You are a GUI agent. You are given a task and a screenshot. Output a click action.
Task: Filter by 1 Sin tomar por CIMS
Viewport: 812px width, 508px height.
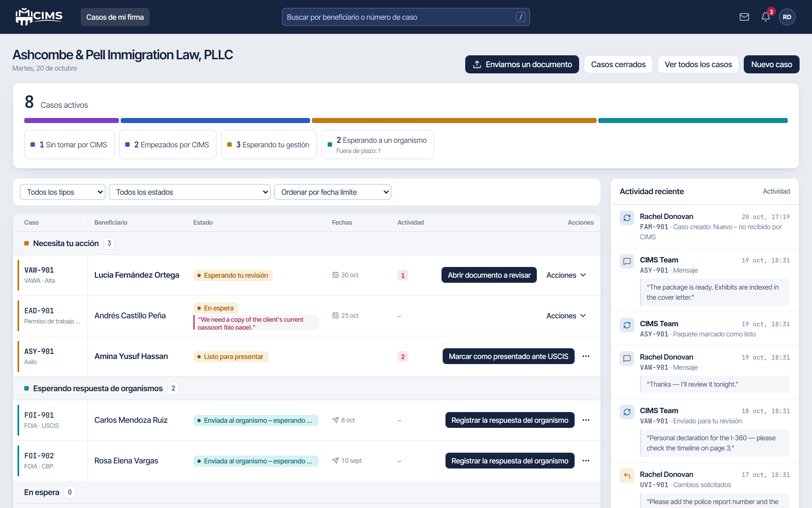[69, 144]
